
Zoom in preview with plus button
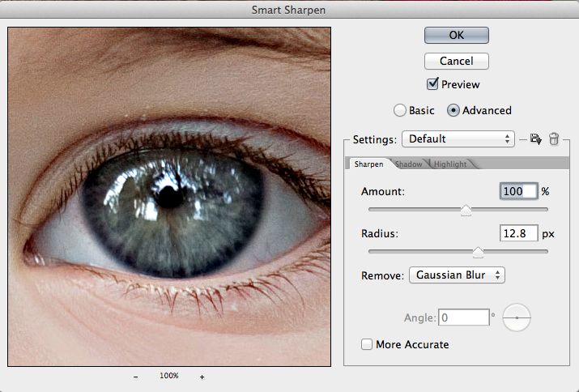[202, 377]
